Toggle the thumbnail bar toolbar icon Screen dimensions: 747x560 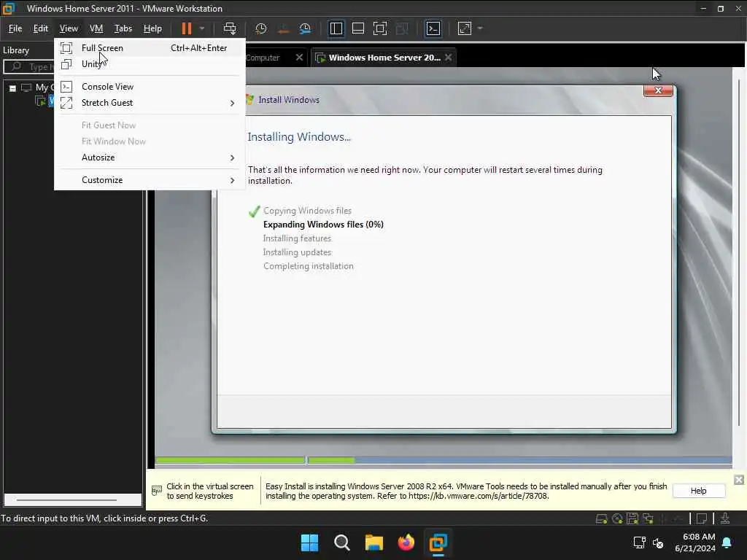pyautogui.click(x=357, y=28)
